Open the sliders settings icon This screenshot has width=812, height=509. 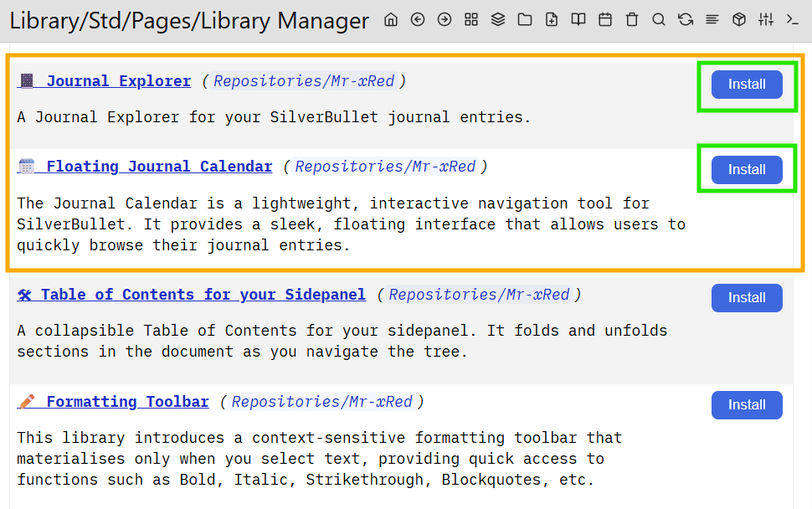[x=766, y=20]
